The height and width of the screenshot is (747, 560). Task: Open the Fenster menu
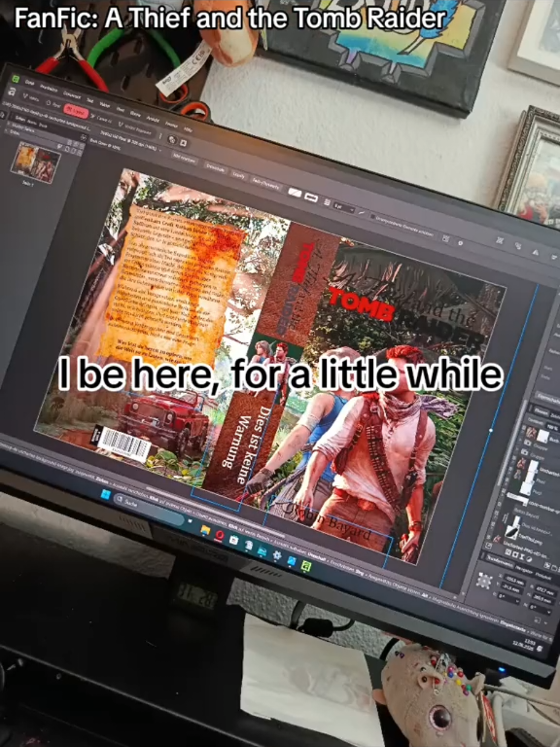coord(171,125)
